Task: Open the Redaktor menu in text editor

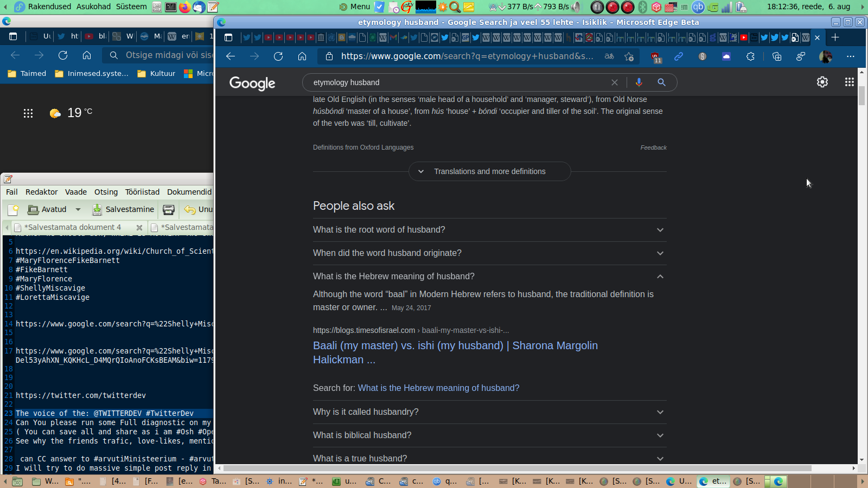Action: pos(41,192)
